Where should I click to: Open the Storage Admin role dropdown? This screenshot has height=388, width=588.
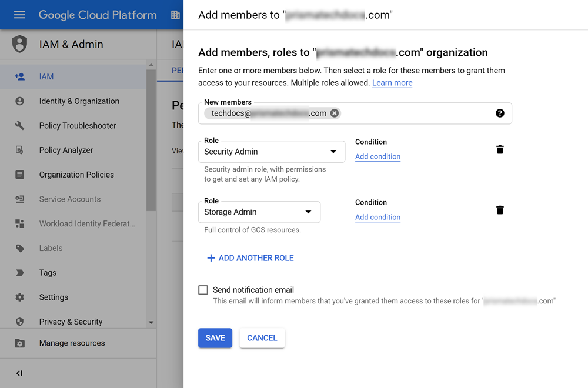coord(259,212)
